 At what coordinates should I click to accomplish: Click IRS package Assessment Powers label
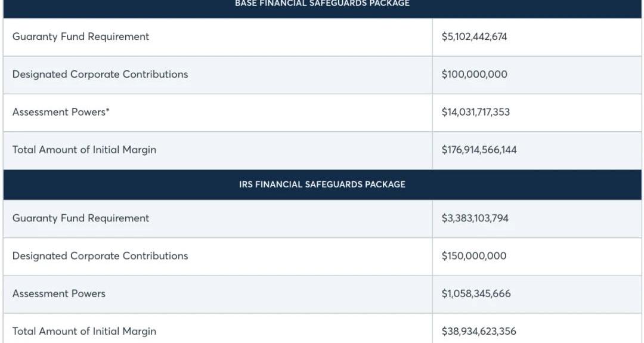(58, 293)
